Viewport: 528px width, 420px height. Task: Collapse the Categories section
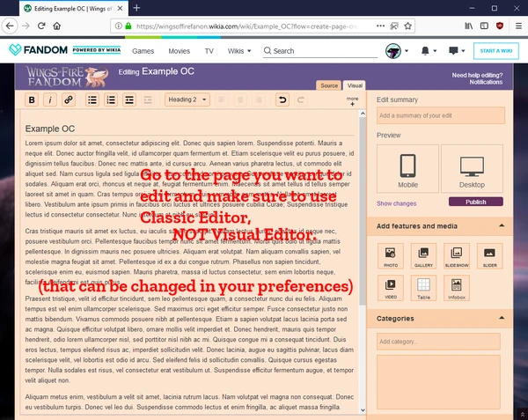[502, 318]
